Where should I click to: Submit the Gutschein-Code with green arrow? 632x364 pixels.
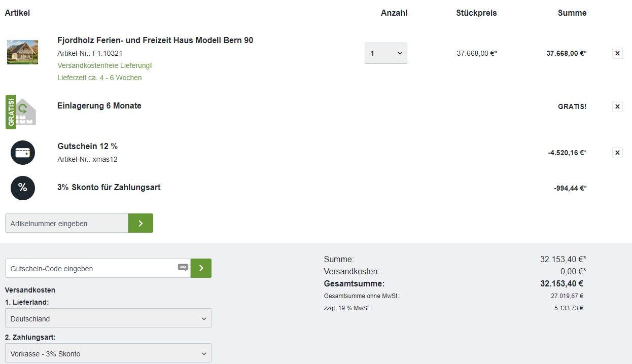coord(201,268)
